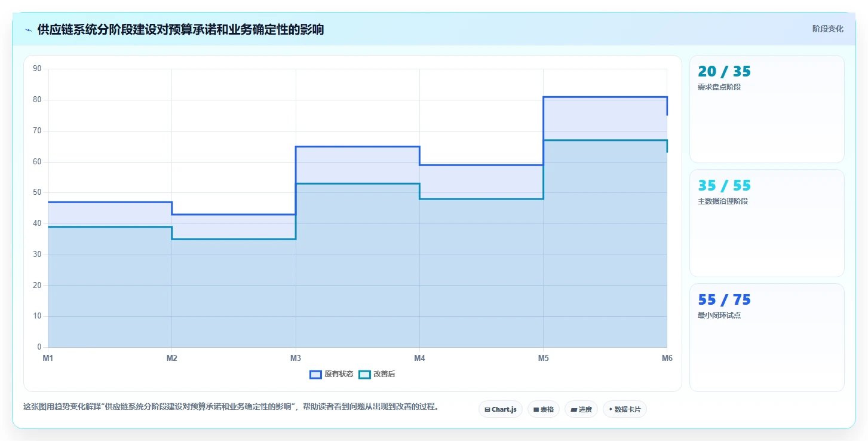Image resolution: width=868 pixels, height=441 pixels.
Task: Click the M2 x-axis label
Action: click(x=171, y=358)
